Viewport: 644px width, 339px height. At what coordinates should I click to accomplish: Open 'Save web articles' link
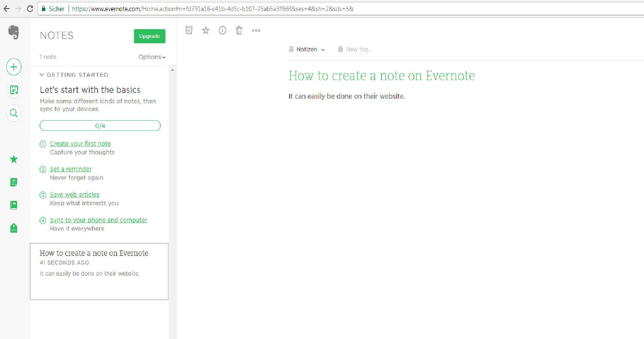75,194
